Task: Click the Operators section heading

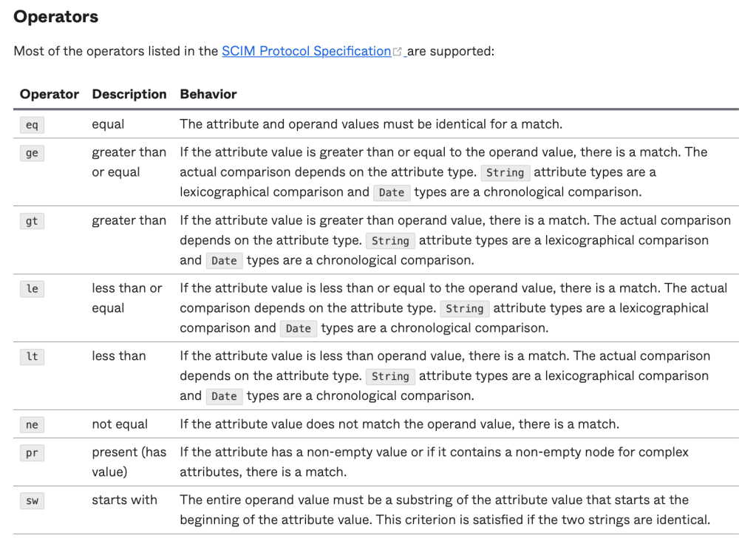Action: point(56,16)
